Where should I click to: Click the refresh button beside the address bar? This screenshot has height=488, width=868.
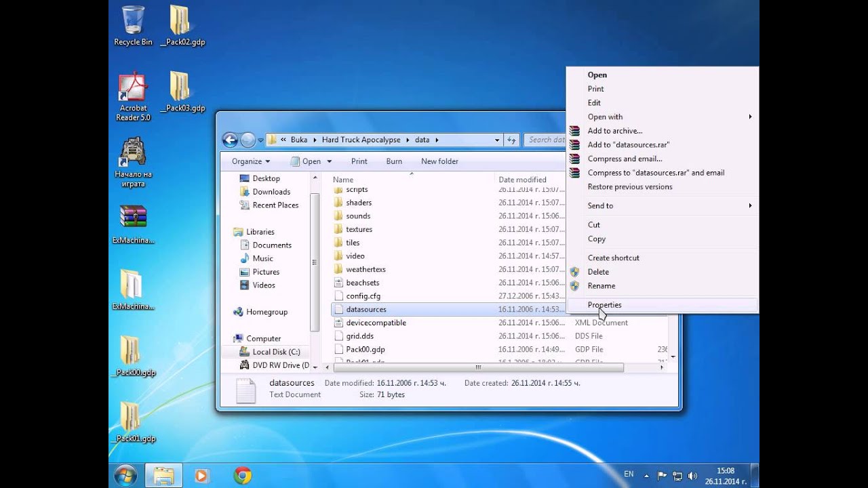(x=512, y=140)
